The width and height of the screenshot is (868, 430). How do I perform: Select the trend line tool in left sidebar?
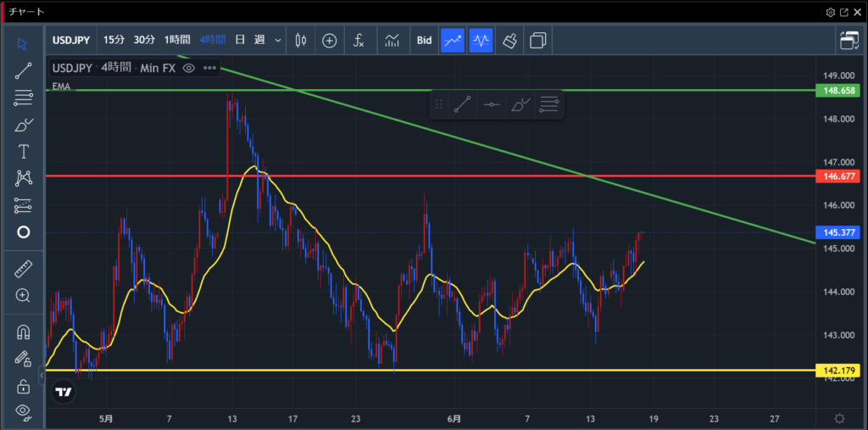tap(23, 71)
